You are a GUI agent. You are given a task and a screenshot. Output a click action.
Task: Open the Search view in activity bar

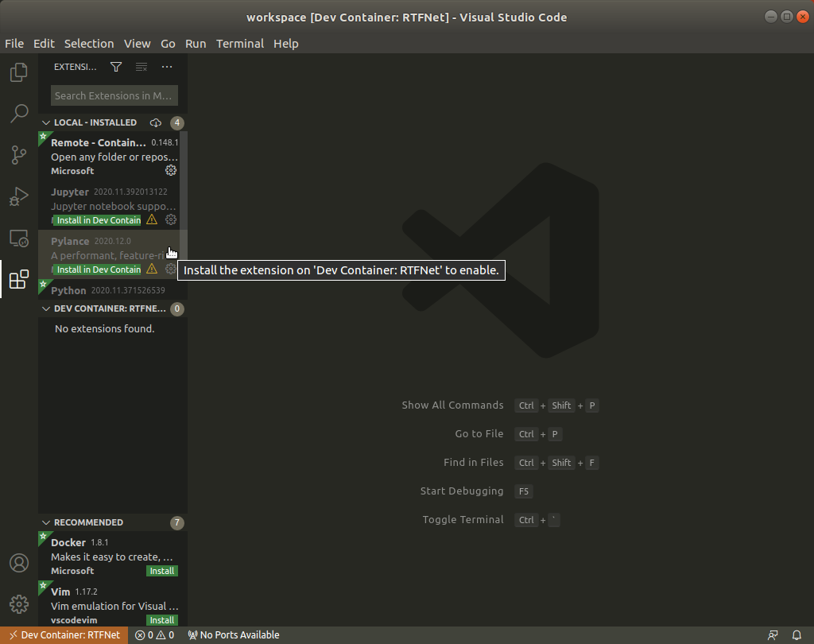tap(19, 113)
